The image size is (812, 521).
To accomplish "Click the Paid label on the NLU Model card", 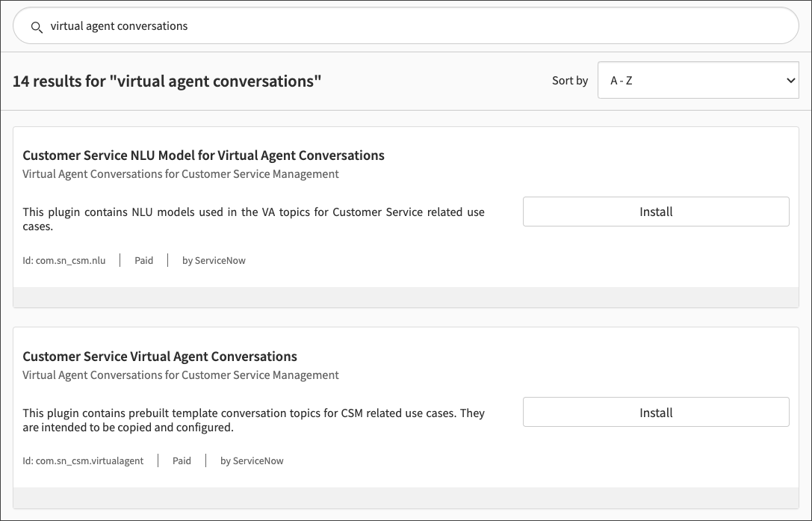I will pyautogui.click(x=143, y=260).
